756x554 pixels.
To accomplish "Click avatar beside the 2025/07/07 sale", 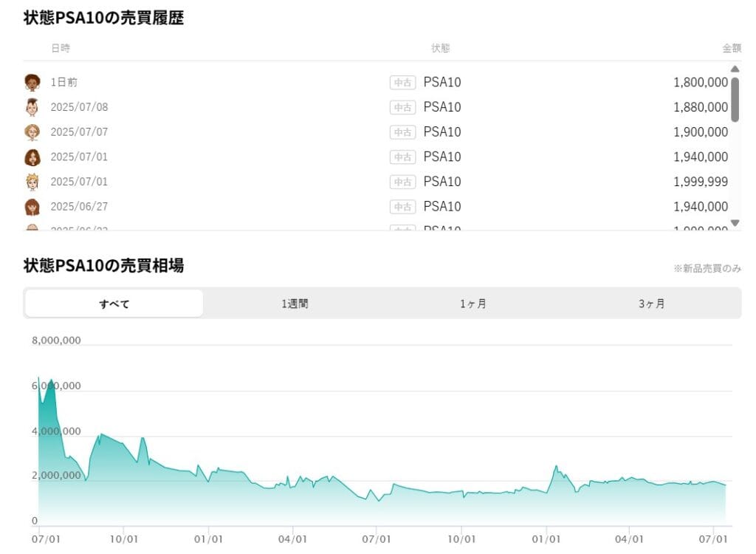I will pyautogui.click(x=32, y=132).
